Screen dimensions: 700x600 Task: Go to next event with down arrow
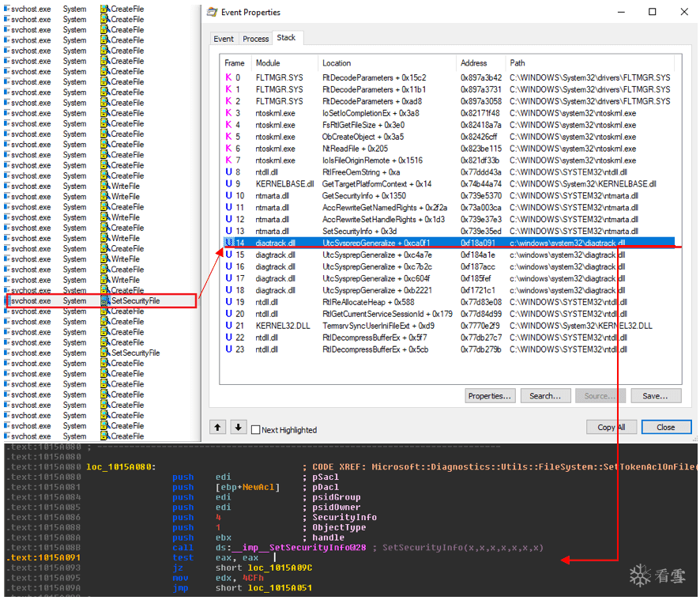tap(239, 427)
